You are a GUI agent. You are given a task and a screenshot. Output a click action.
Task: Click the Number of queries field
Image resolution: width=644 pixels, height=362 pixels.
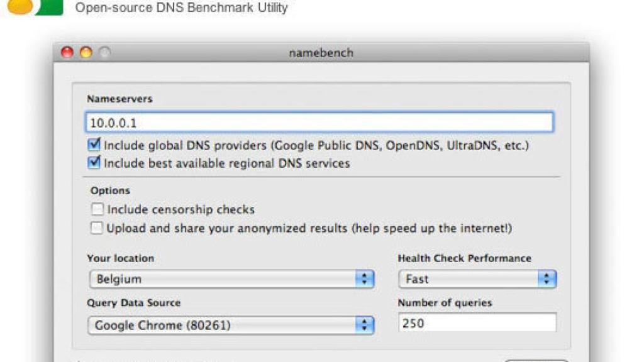(478, 322)
